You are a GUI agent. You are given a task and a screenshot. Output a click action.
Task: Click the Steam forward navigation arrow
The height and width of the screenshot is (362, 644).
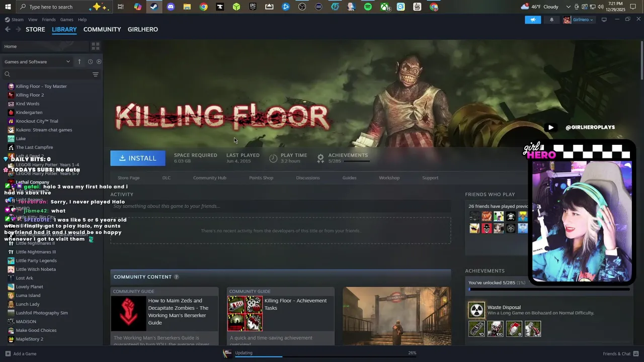coord(19,29)
